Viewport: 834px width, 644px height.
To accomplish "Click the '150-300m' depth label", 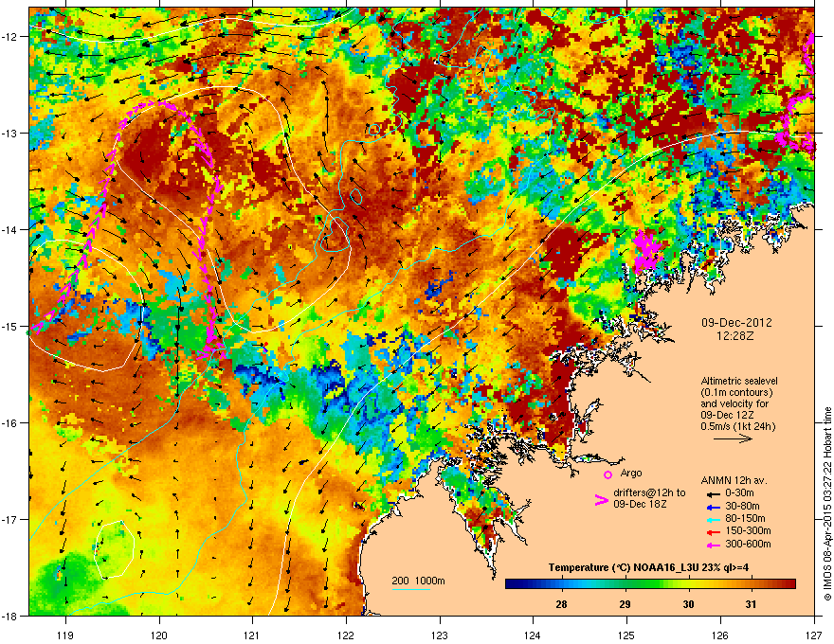I will pos(748,530).
